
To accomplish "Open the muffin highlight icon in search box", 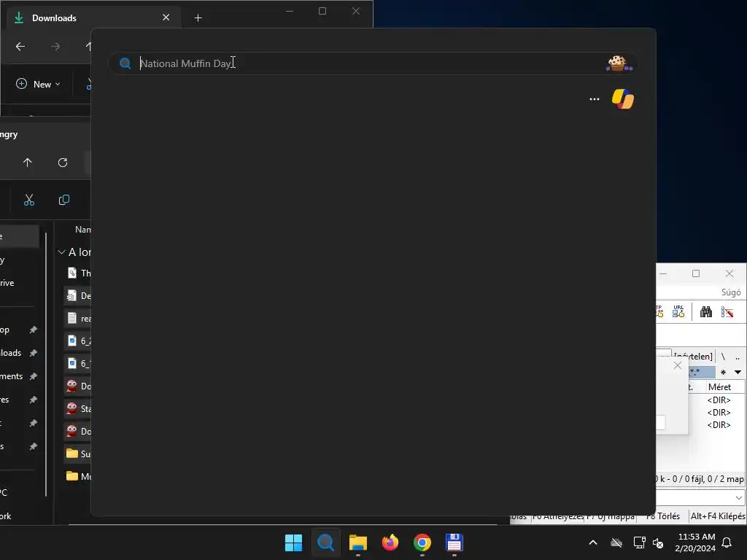I will click(619, 63).
